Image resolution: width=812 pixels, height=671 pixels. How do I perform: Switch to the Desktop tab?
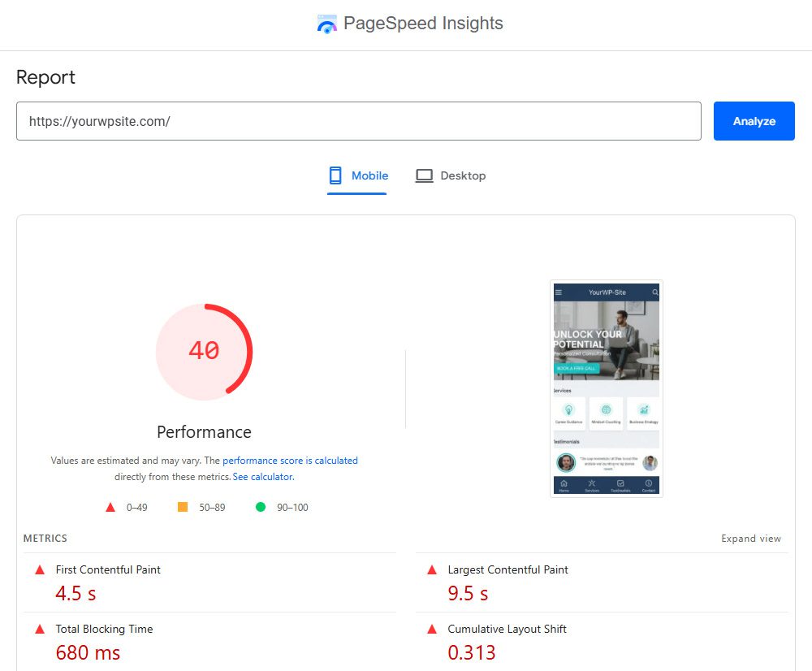coord(451,176)
